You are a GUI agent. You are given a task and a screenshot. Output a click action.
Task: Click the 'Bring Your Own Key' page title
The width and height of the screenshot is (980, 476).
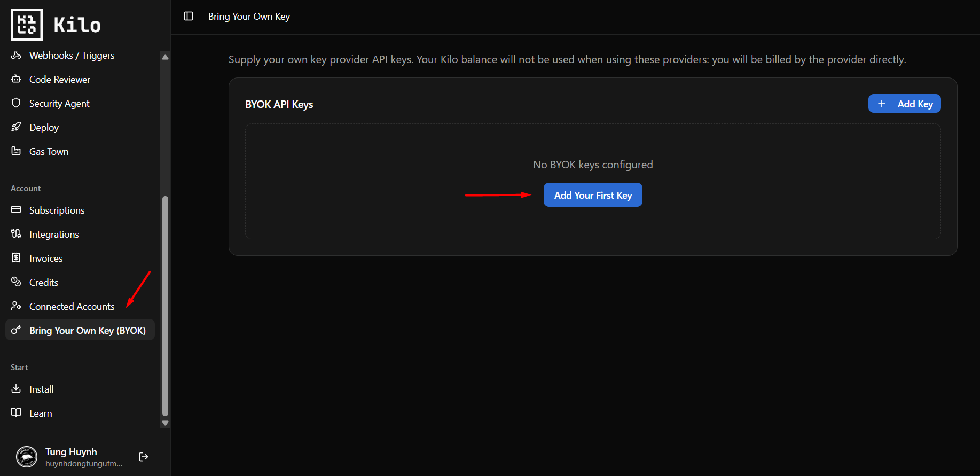pyautogui.click(x=249, y=17)
